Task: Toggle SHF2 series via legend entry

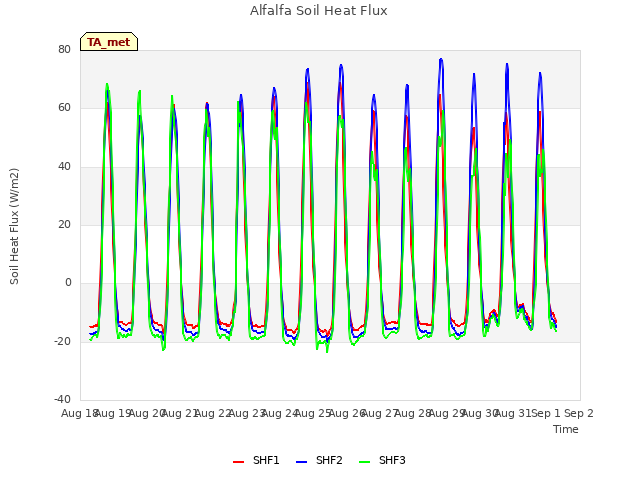Action: (x=319, y=460)
